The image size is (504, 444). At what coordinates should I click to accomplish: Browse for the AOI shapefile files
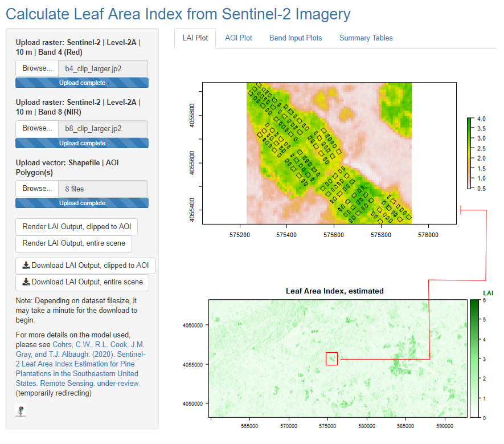[x=36, y=188]
